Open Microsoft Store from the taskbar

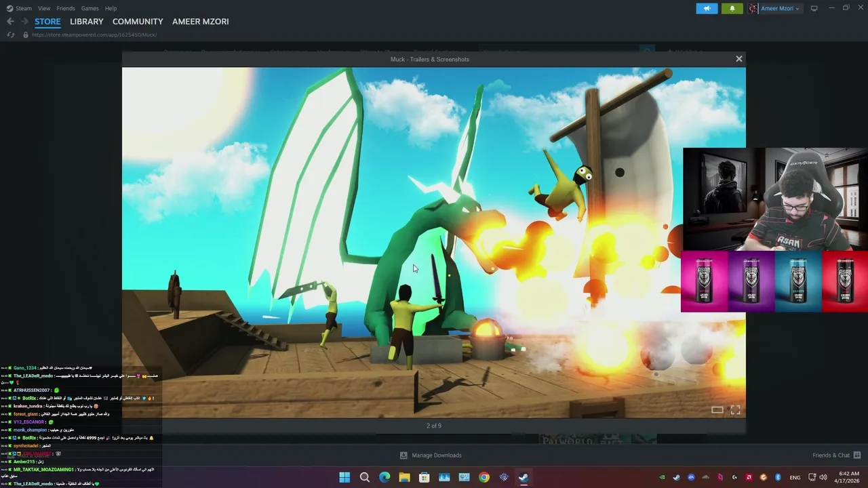425,477
